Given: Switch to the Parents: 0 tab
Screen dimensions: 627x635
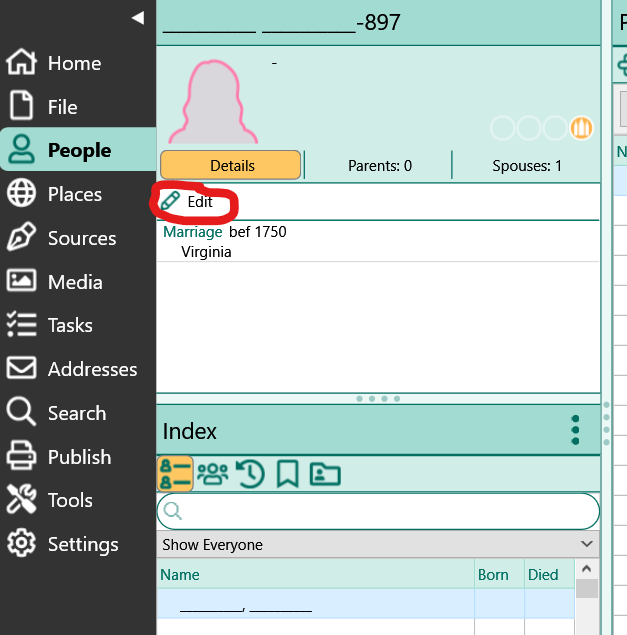Looking at the screenshot, I should click(x=380, y=166).
